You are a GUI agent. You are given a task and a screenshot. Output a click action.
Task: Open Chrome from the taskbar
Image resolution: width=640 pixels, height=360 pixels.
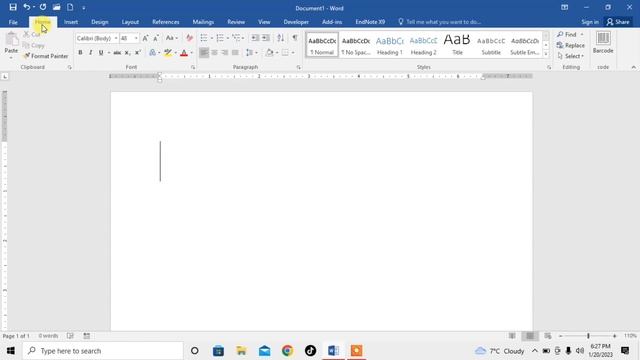pyautogui.click(x=287, y=351)
